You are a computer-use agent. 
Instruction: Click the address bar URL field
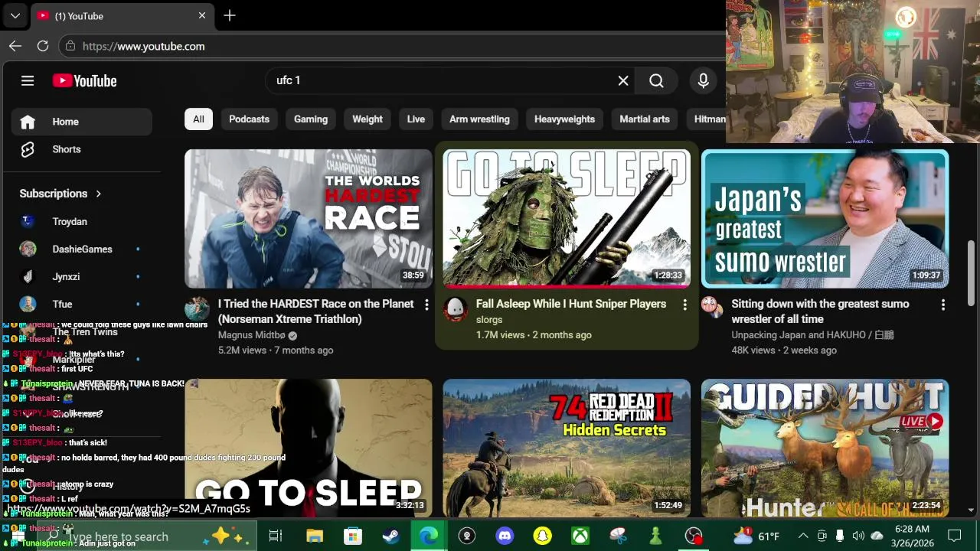[390, 46]
